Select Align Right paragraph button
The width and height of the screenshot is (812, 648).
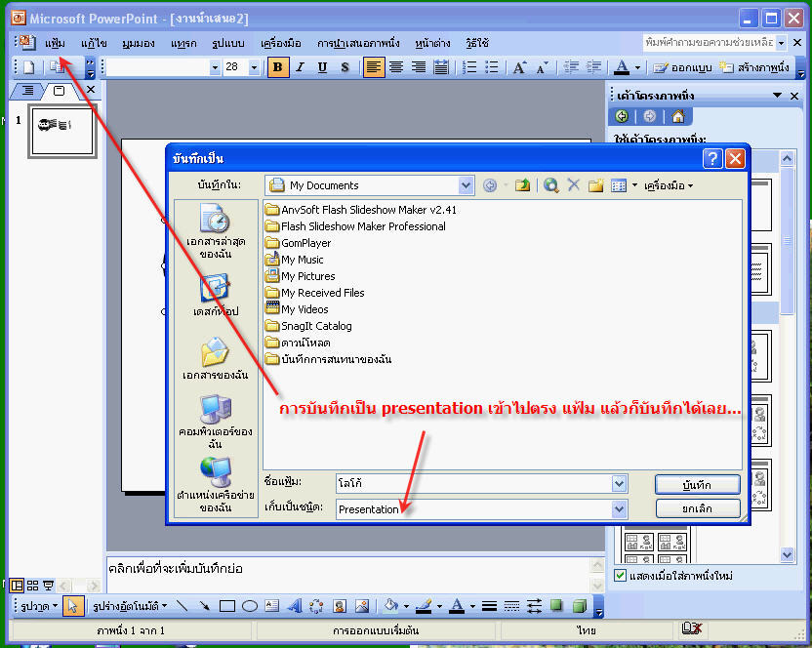pyautogui.click(x=419, y=67)
